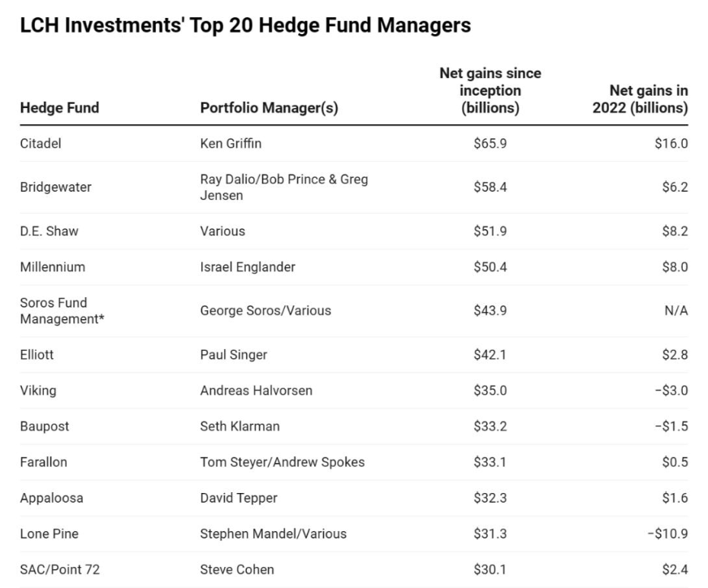Click Viking's $35.0 inception gains
The image size is (708, 588).
click(490, 390)
